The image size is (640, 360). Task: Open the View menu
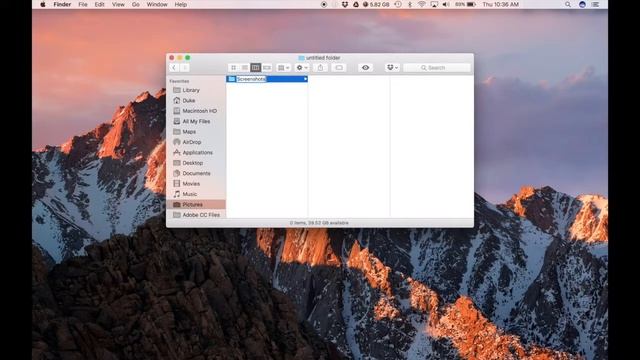118,4
